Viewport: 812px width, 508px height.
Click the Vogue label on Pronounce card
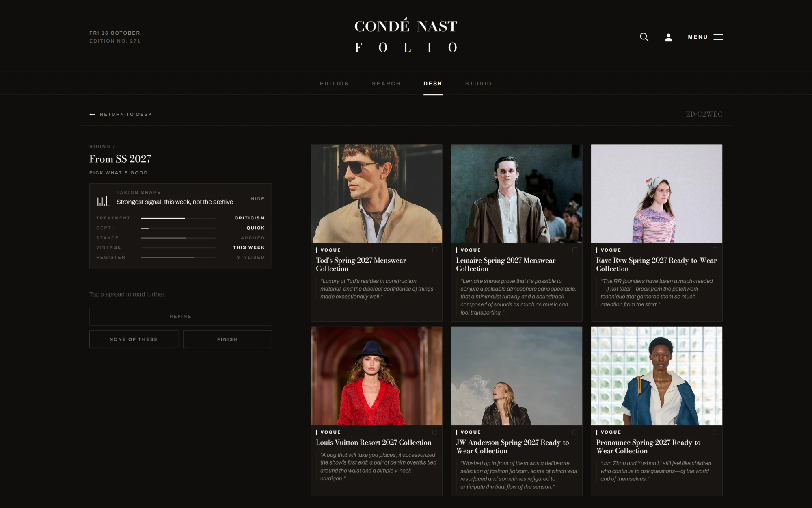coord(611,432)
